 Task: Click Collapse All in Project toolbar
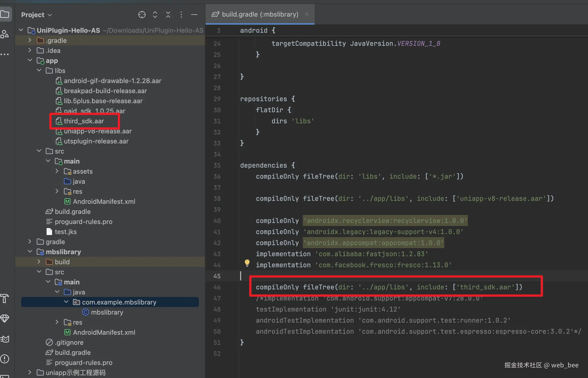click(168, 15)
